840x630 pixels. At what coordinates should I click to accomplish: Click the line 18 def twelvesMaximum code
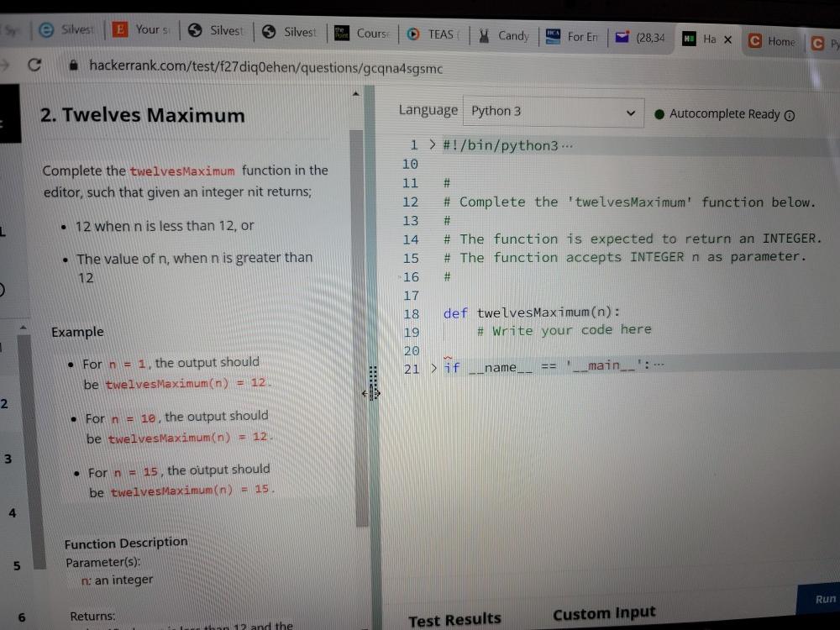(x=532, y=312)
